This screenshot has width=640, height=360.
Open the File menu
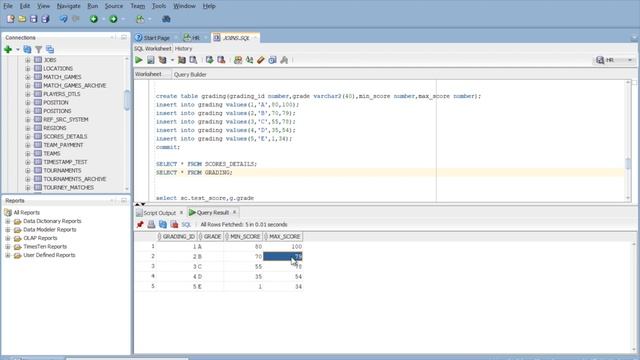click(8, 6)
